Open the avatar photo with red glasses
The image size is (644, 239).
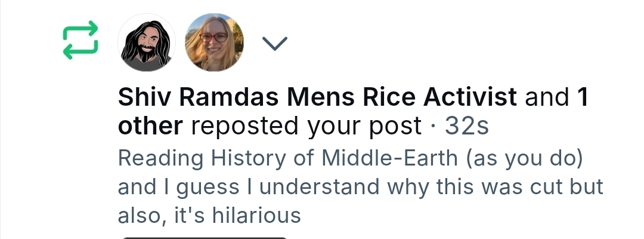click(215, 42)
